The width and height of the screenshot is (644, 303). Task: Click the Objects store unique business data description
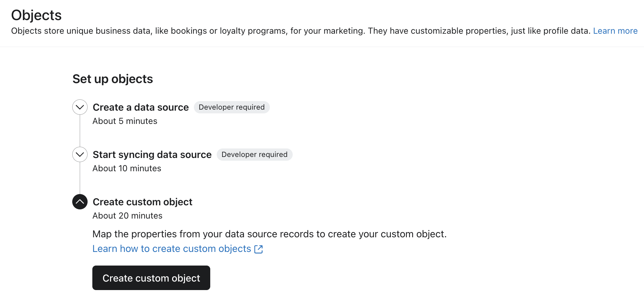pos(300,31)
